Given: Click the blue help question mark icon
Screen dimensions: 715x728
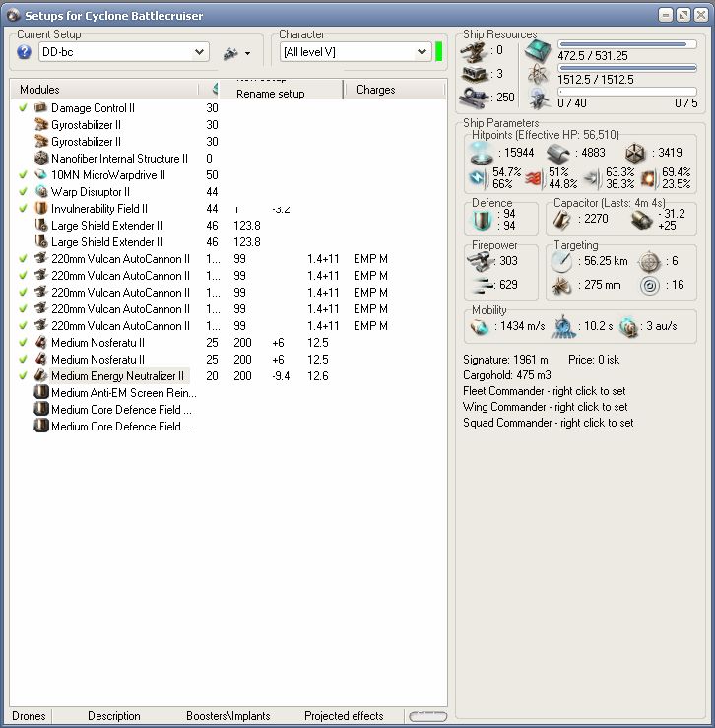Looking at the screenshot, I should pos(24,52).
